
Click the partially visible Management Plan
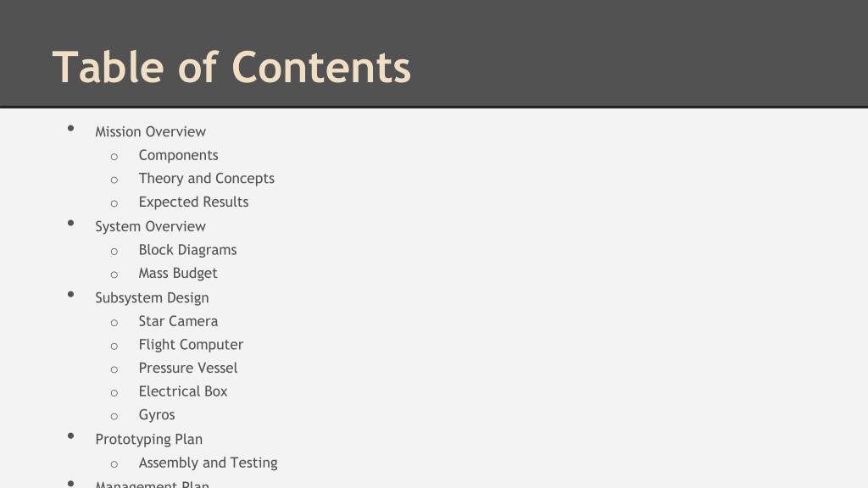[x=153, y=484]
